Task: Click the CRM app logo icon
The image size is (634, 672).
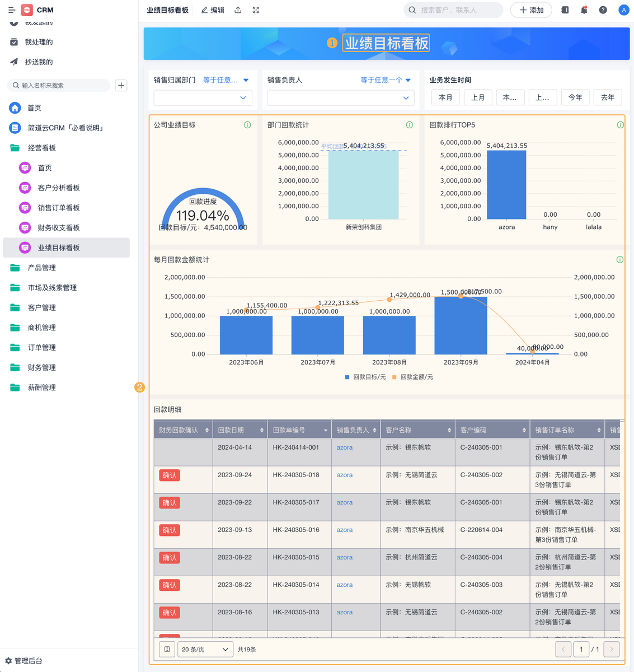Action: (27, 10)
